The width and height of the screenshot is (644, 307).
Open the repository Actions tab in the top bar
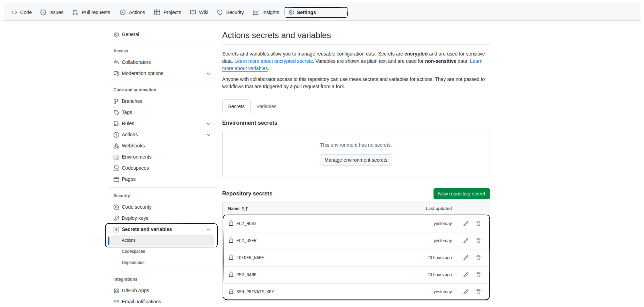(132, 12)
